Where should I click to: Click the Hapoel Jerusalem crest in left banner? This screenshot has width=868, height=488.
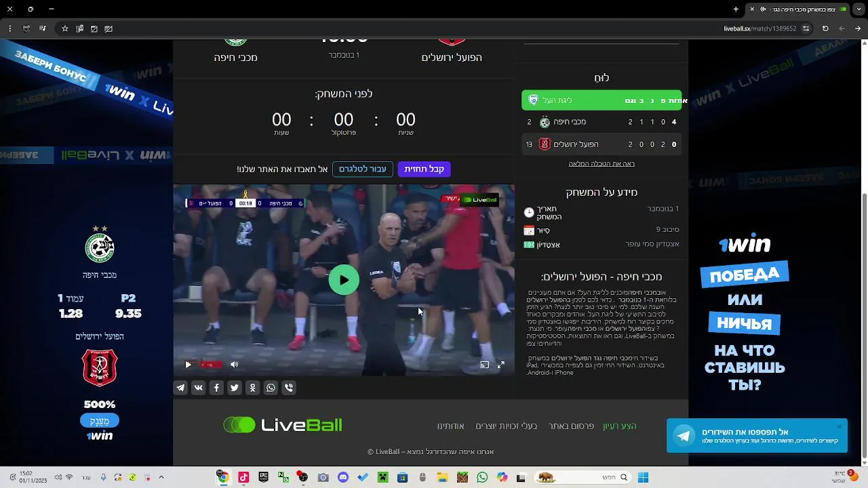pyautogui.click(x=100, y=367)
